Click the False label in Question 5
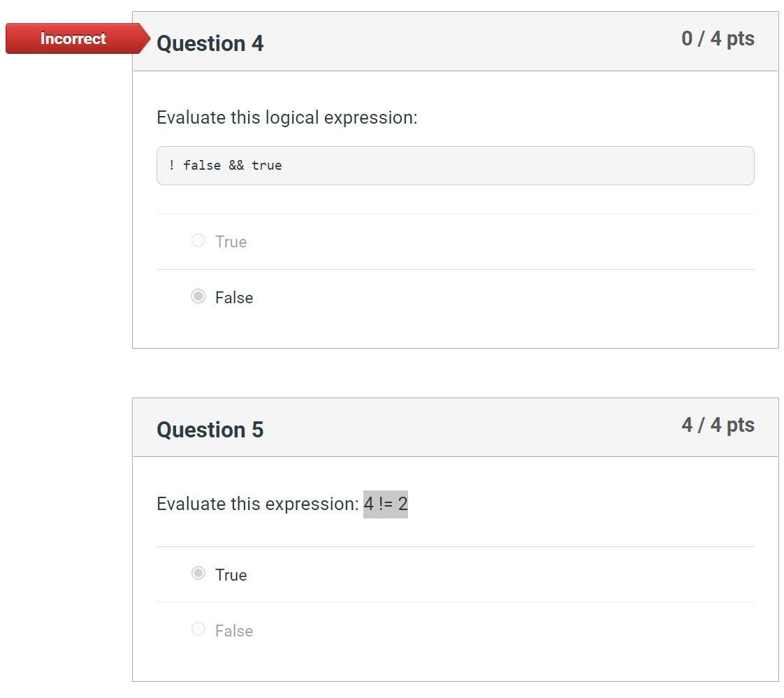The height and width of the screenshot is (698, 784). pos(233,630)
